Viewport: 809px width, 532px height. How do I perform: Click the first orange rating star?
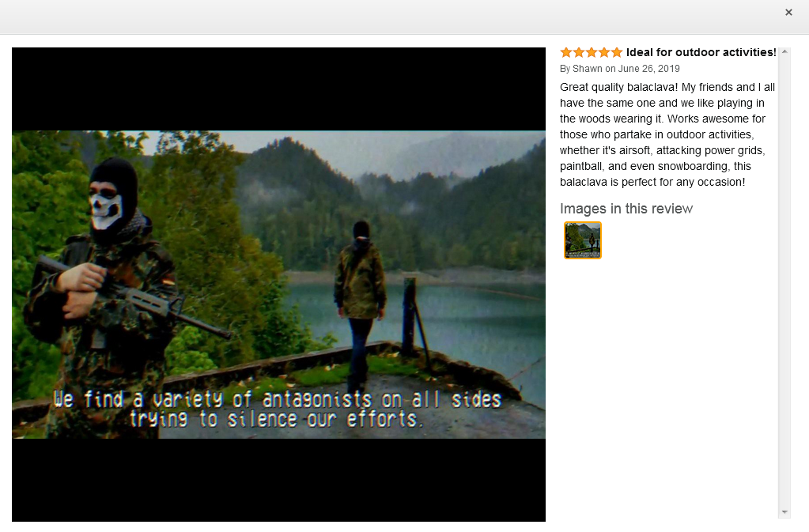(566, 52)
